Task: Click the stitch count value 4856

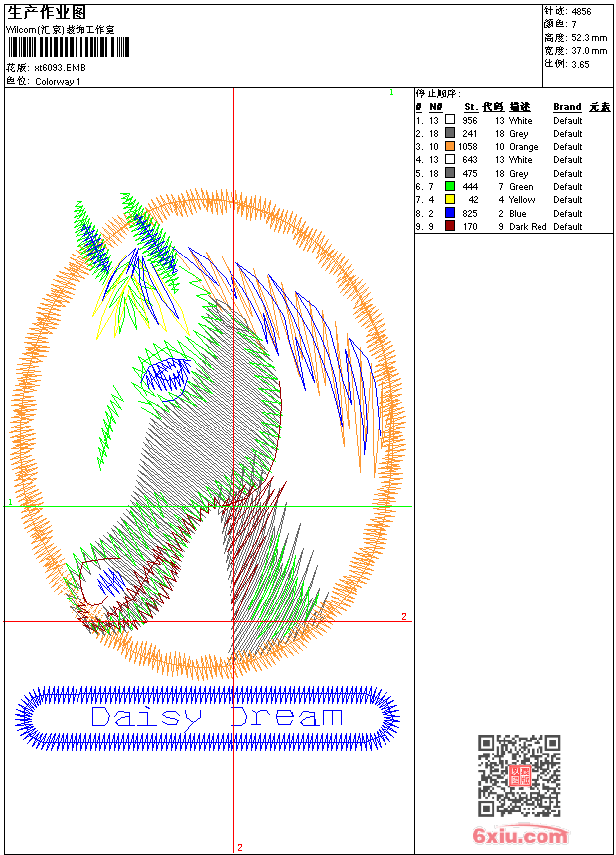Action: (x=581, y=11)
